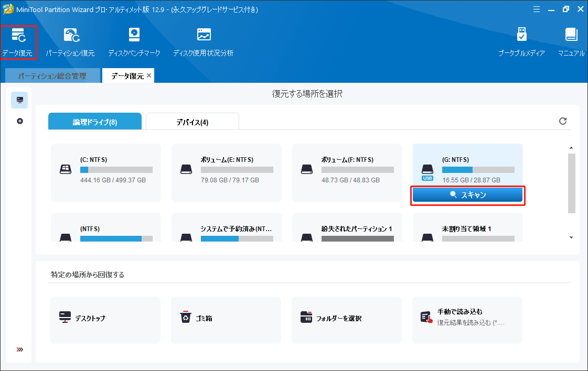588x371 pixels.
Task: Click the 復元する場所を選択 title
Action: [x=307, y=94]
